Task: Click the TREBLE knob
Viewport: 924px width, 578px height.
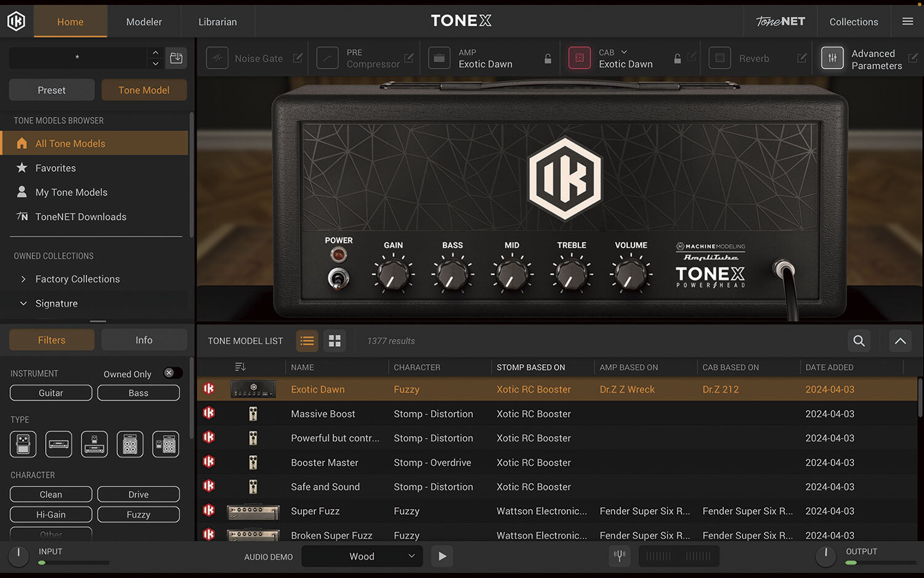Action: click(x=571, y=274)
